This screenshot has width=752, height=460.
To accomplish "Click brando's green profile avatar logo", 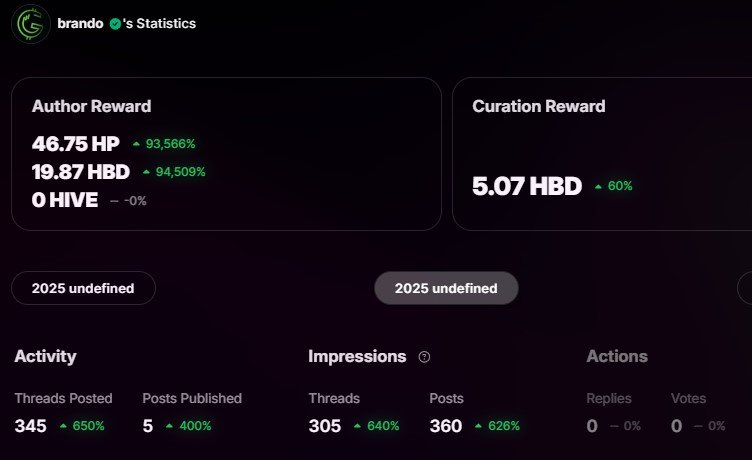I will click(30, 24).
